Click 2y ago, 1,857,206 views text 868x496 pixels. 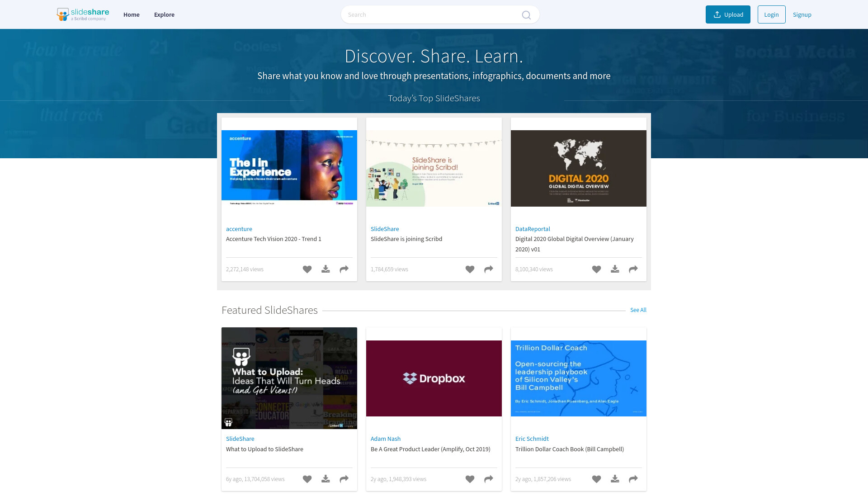[x=543, y=479]
